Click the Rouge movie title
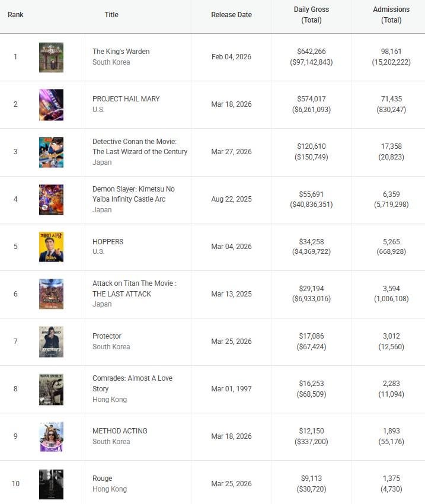425x504 pixels. [x=102, y=479]
